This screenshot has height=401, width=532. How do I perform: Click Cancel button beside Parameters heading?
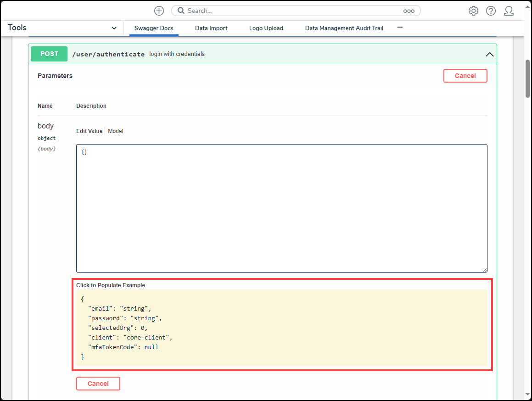(465, 76)
